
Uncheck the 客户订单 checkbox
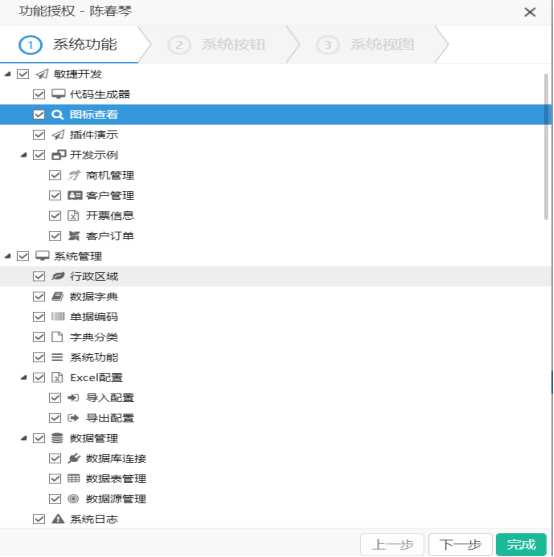click(x=55, y=236)
